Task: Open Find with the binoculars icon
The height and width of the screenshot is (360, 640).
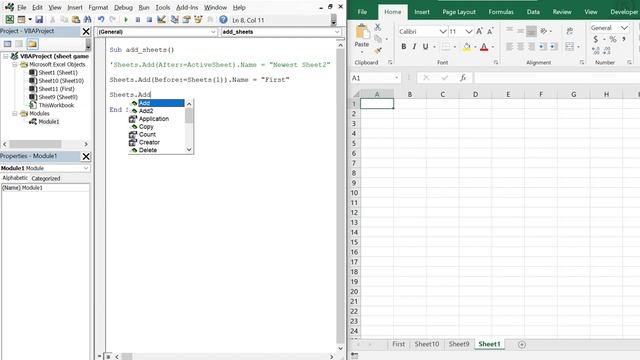Action: pyautogui.click(x=87, y=20)
